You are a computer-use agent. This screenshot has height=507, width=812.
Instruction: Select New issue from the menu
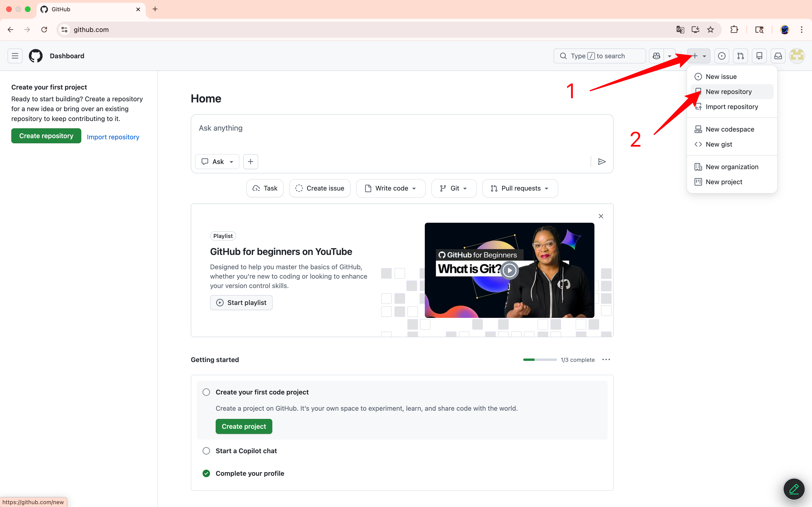732,76
